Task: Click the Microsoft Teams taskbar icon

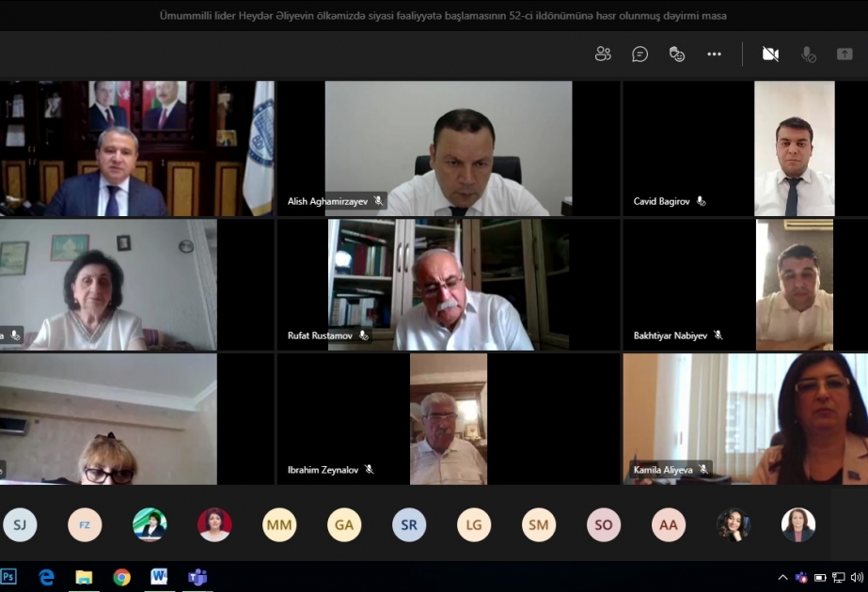Action: tap(197, 577)
